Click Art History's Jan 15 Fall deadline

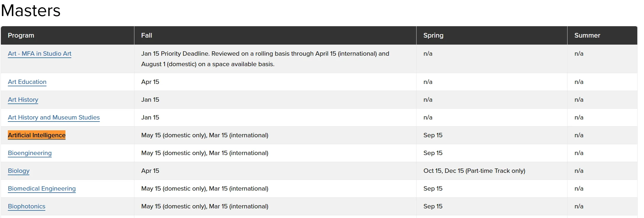150,100
